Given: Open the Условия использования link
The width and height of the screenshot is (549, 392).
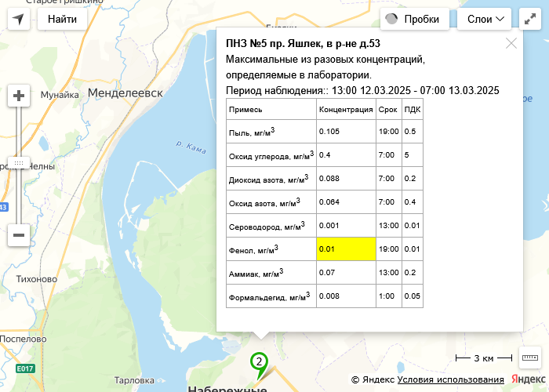Looking at the screenshot, I should [x=450, y=379].
